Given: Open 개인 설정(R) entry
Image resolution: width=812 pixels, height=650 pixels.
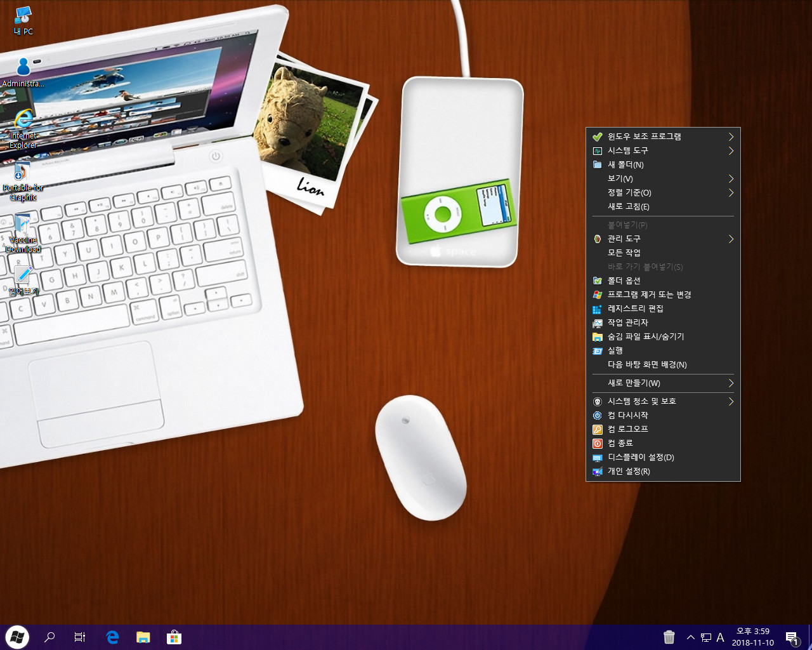Looking at the screenshot, I should (x=663, y=471).
